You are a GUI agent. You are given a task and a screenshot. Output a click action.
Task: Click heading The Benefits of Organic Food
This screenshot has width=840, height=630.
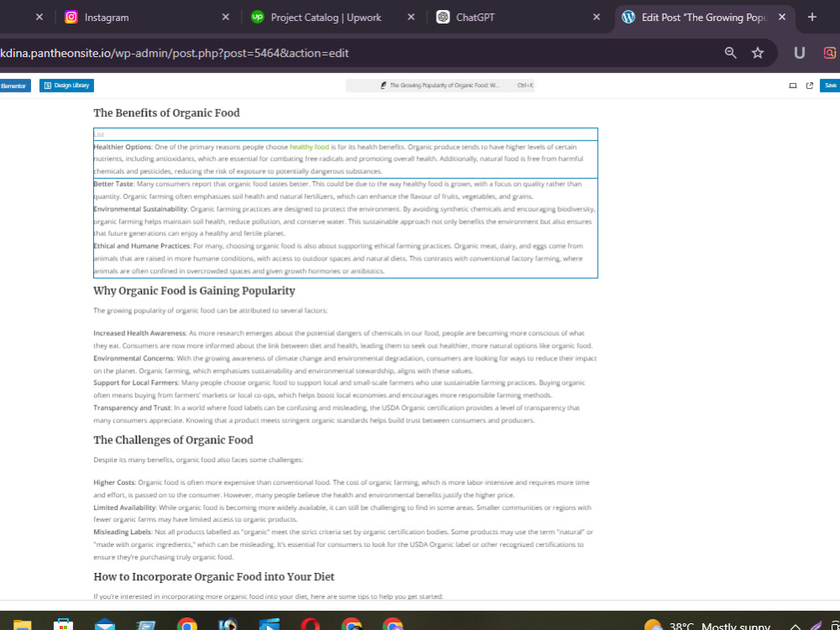(166, 113)
